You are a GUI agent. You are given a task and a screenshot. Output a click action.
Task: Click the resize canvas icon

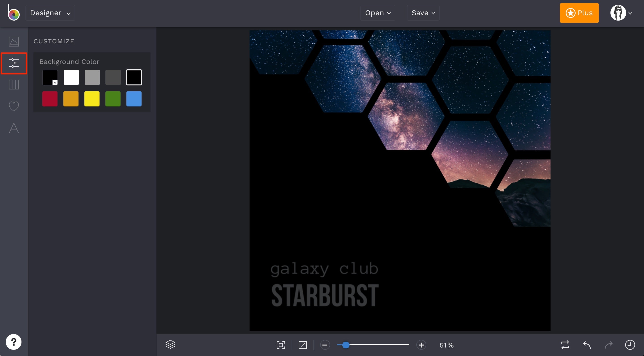(303, 345)
